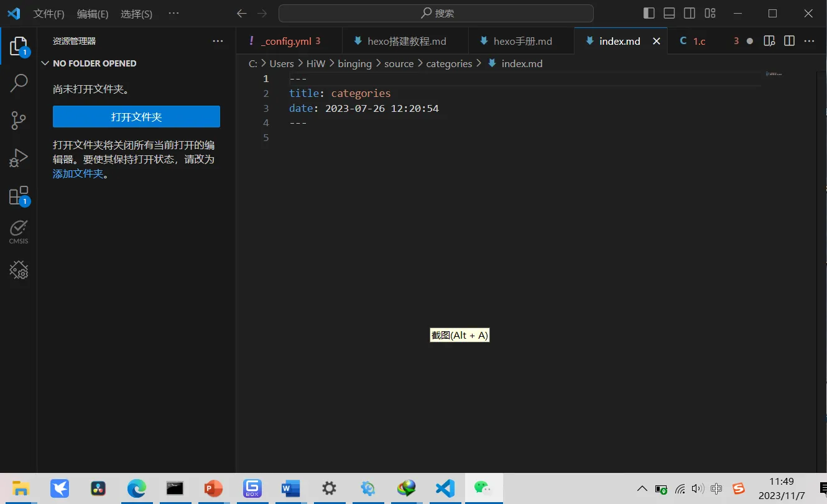Open the Source Control view

(x=19, y=120)
